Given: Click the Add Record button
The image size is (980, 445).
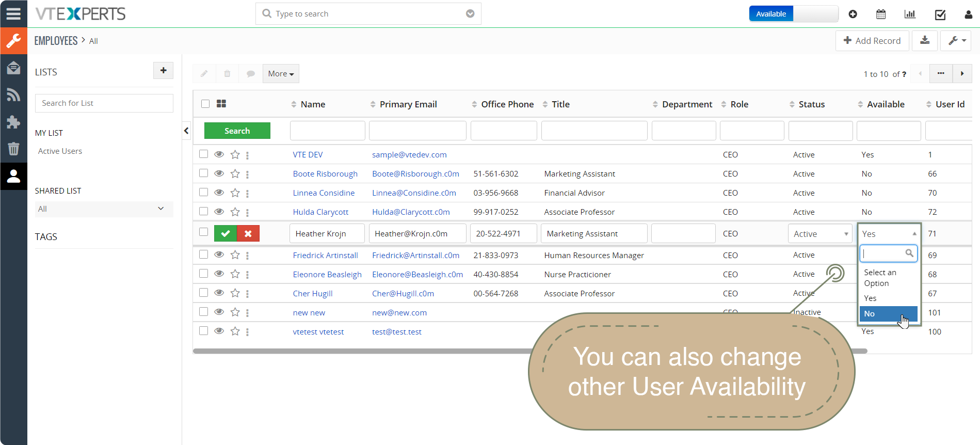Looking at the screenshot, I should point(872,40).
